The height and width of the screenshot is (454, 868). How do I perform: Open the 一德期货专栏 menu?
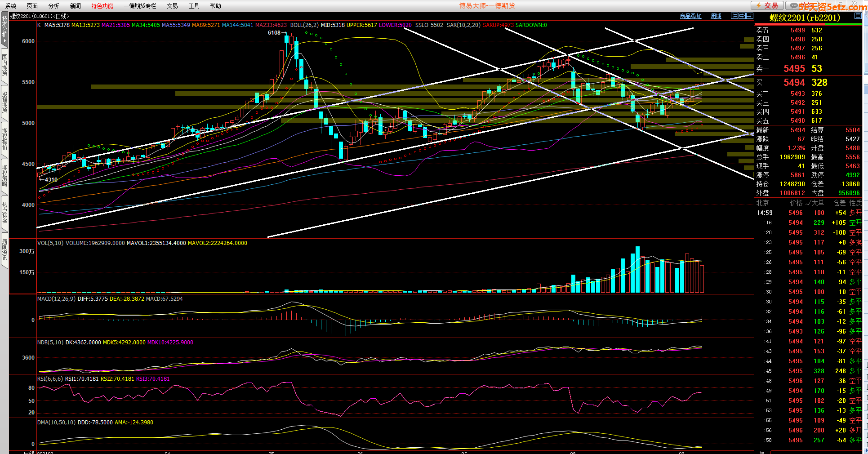click(x=140, y=6)
